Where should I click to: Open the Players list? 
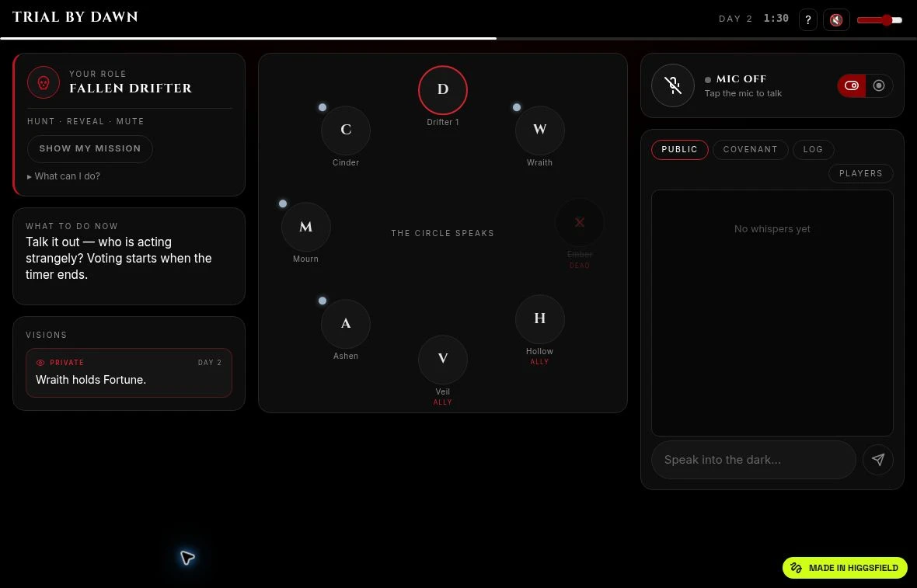point(861,173)
